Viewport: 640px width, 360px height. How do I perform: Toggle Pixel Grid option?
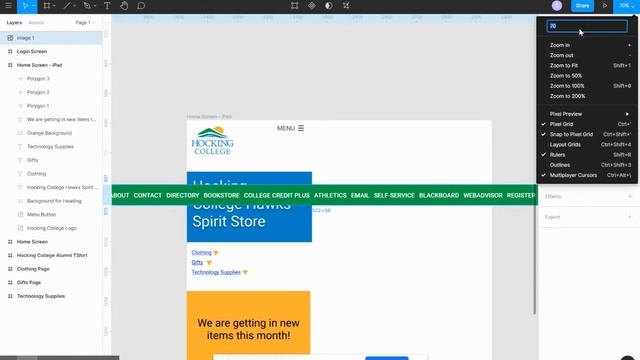588,124
